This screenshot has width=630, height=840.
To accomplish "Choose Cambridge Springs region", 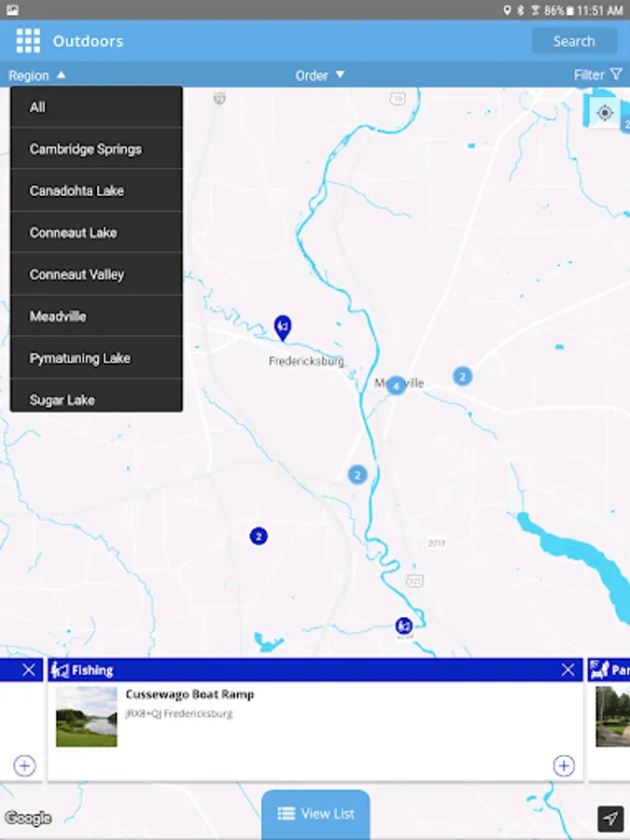I will [x=96, y=149].
